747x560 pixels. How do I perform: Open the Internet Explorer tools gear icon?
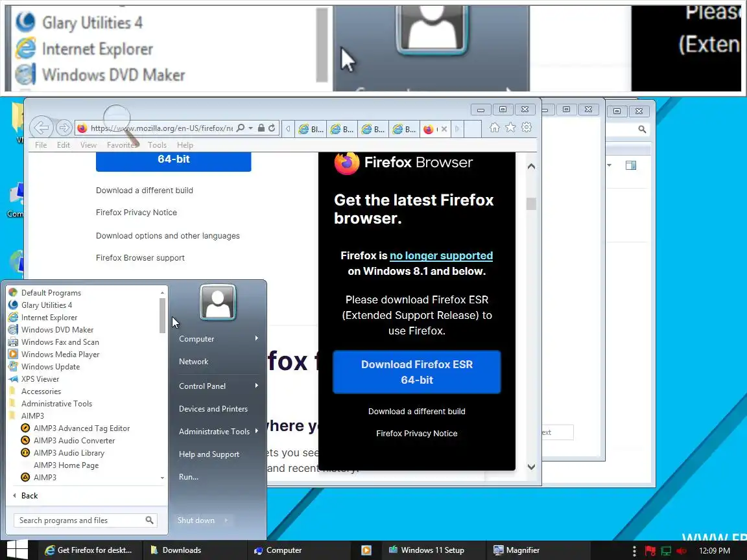click(x=527, y=128)
